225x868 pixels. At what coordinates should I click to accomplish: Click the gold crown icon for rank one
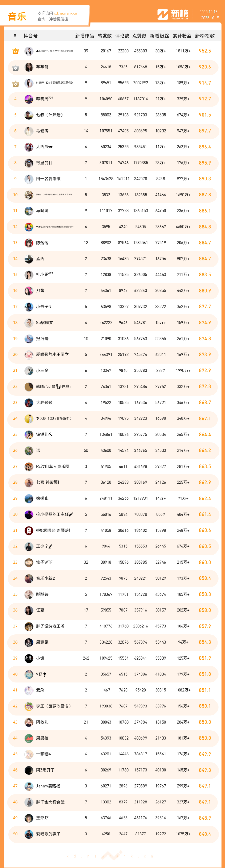[15, 51]
